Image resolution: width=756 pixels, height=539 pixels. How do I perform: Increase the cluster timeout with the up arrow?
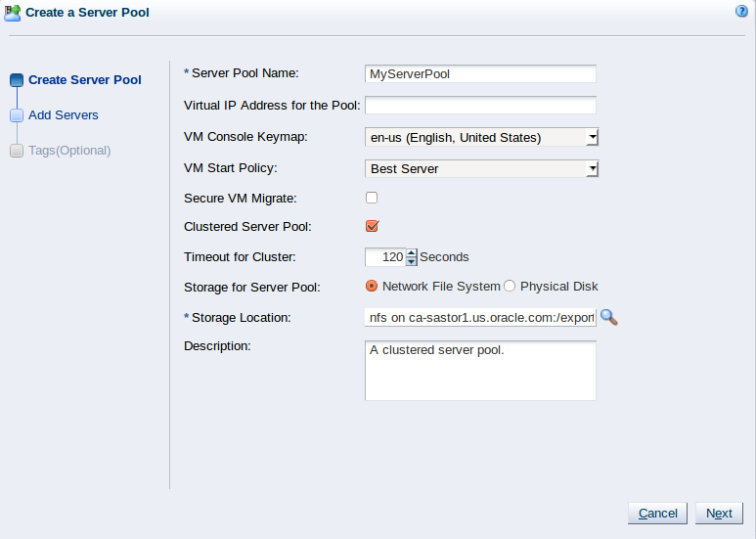tap(412, 253)
